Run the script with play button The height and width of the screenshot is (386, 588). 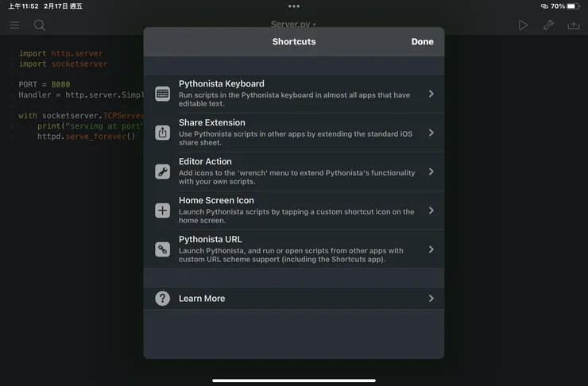[x=523, y=25]
